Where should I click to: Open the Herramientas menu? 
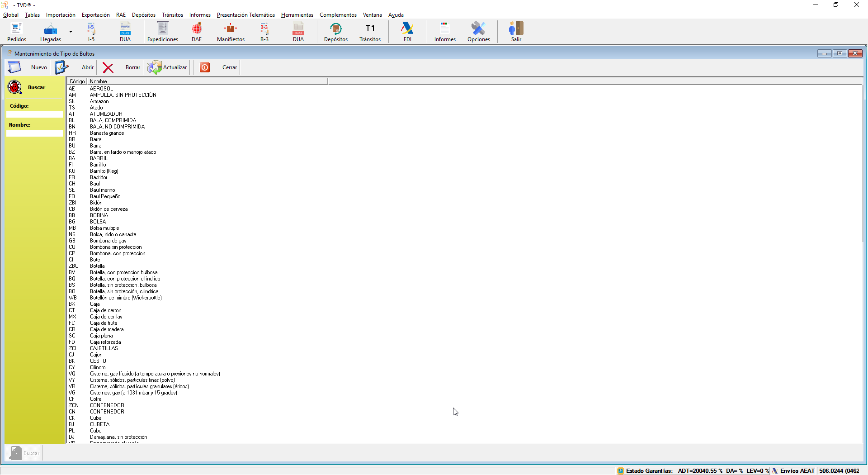297,15
